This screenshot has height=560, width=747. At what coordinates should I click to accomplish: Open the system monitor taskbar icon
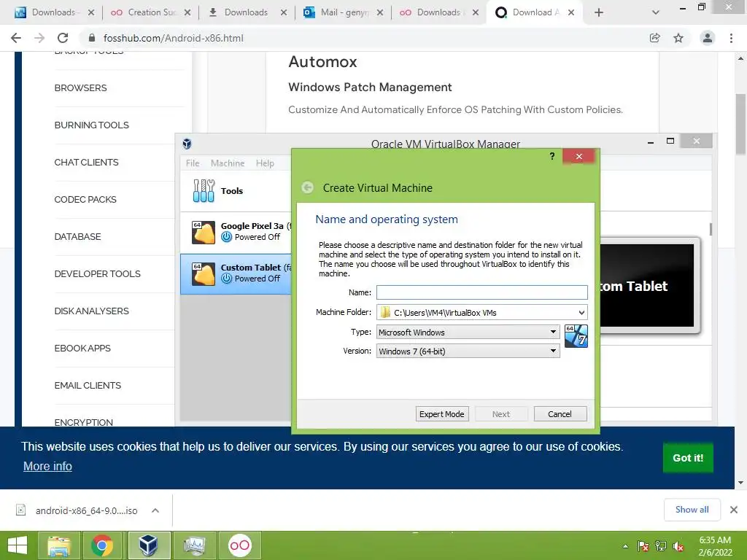point(194,545)
